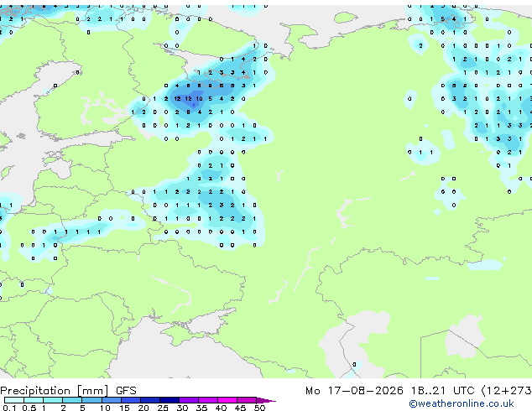
Task: Click the "Precipitation [mm] GFS" title text
Action: coord(68,391)
